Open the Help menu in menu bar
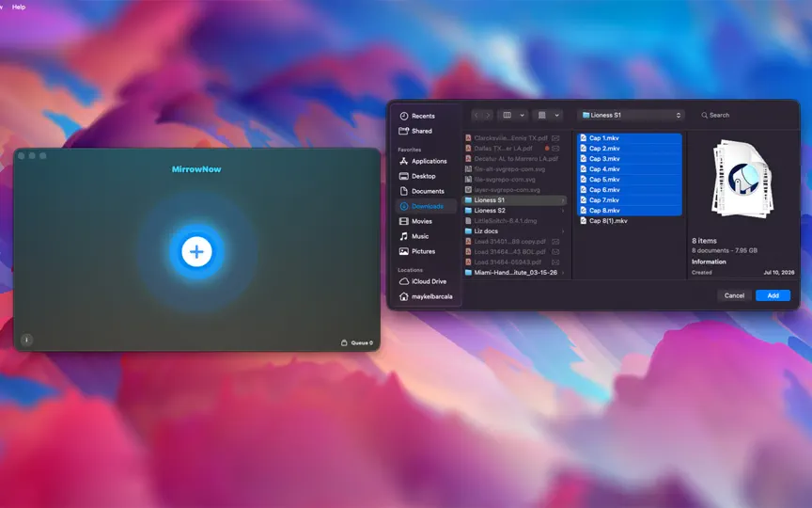This screenshot has height=508, width=812. tap(19, 7)
